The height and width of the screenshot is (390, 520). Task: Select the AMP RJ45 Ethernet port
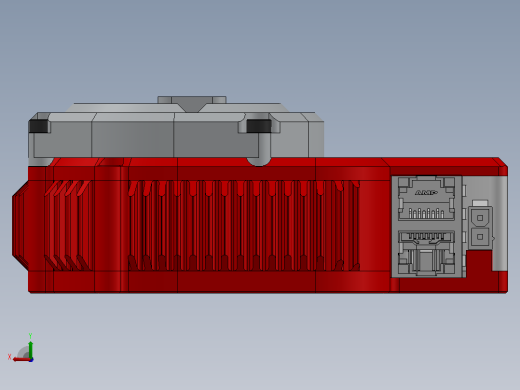tap(426, 198)
